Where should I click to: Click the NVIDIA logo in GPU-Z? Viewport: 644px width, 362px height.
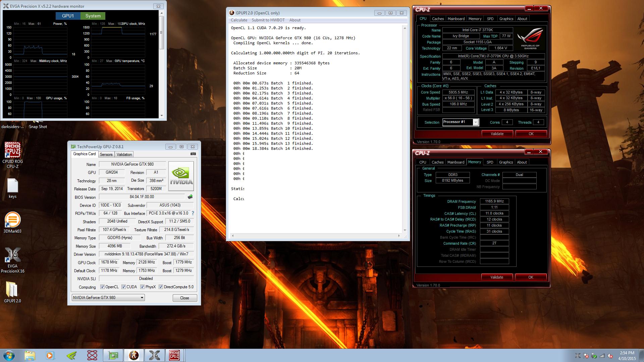(181, 176)
